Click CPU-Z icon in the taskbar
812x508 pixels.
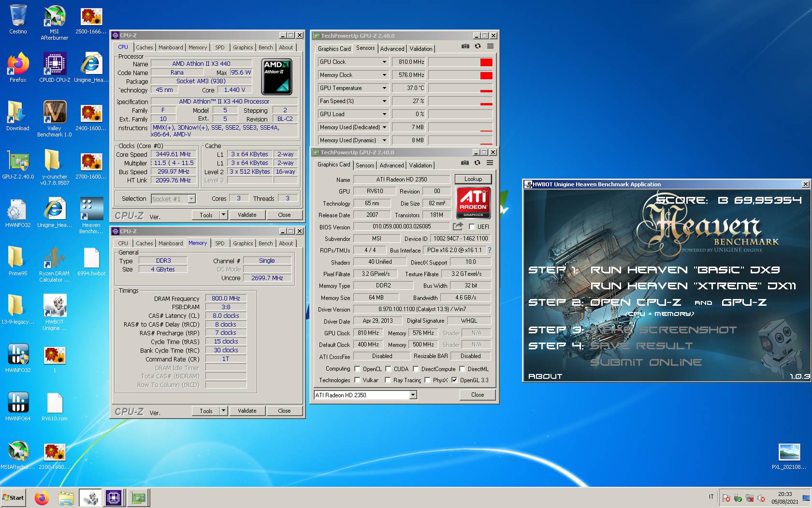coord(114,498)
